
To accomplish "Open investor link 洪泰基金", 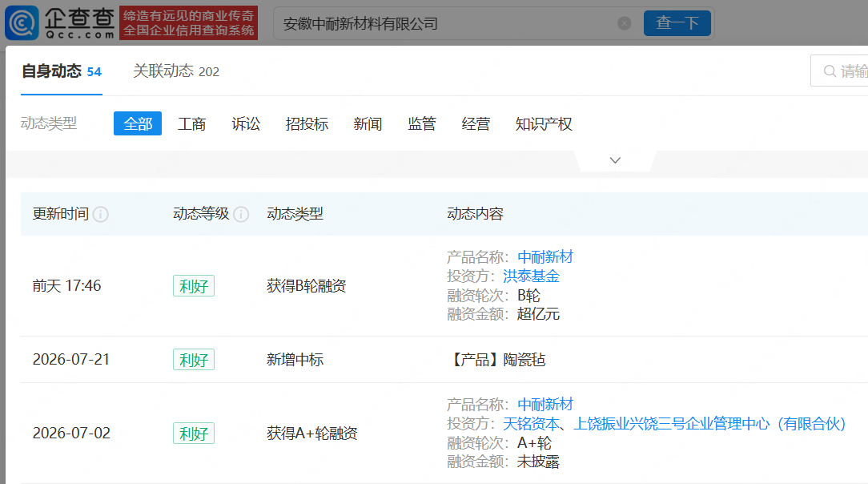I will 531,276.
